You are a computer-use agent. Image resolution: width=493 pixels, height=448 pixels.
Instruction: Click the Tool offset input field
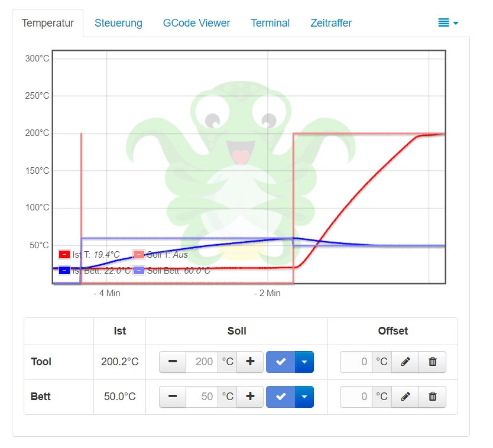[x=356, y=362]
